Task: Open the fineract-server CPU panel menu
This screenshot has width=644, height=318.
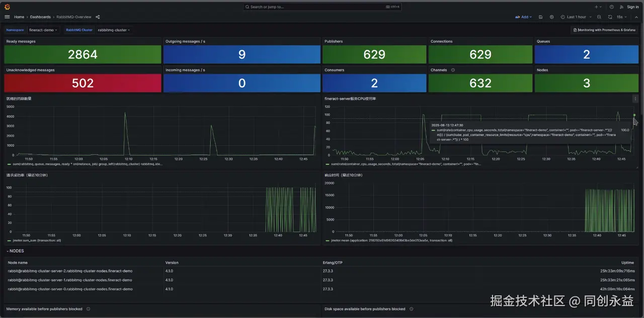Action: [635, 99]
